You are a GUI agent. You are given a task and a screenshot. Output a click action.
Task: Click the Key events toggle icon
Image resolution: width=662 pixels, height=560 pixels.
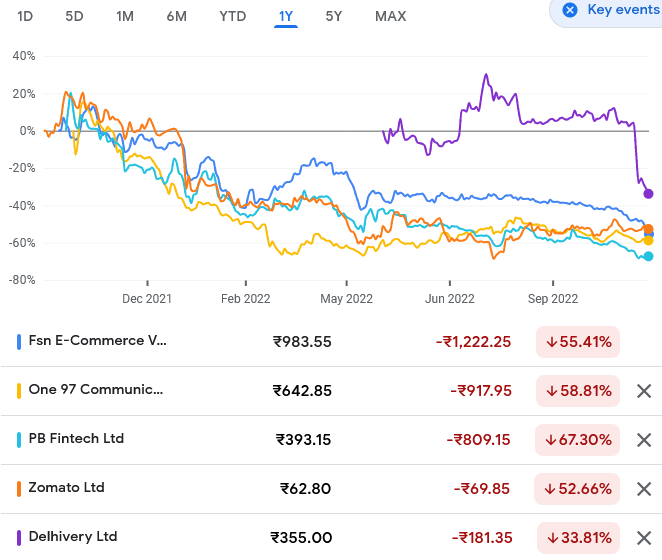[570, 10]
